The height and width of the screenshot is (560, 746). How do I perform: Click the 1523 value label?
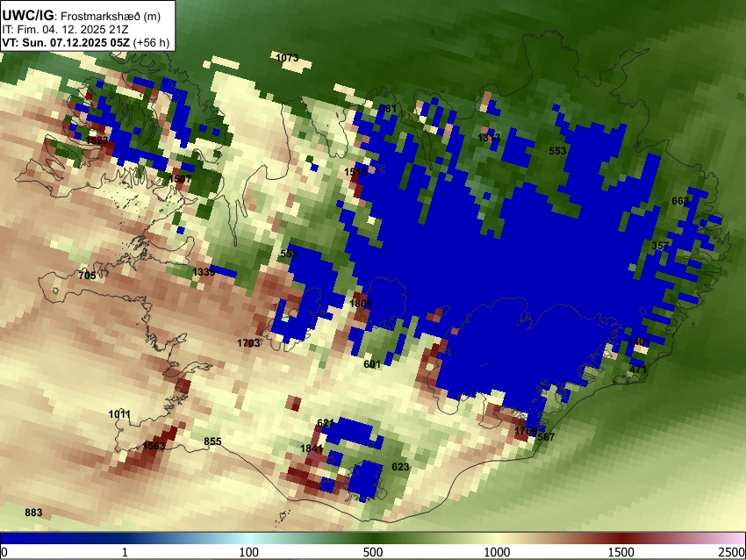97,140
